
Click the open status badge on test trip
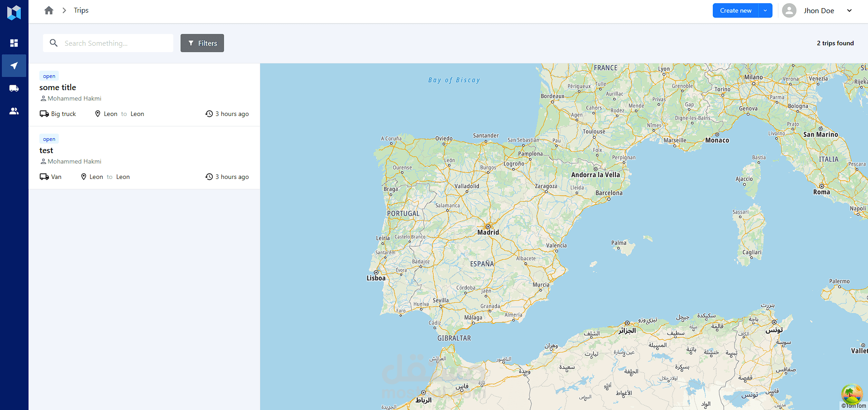[x=49, y=139]
